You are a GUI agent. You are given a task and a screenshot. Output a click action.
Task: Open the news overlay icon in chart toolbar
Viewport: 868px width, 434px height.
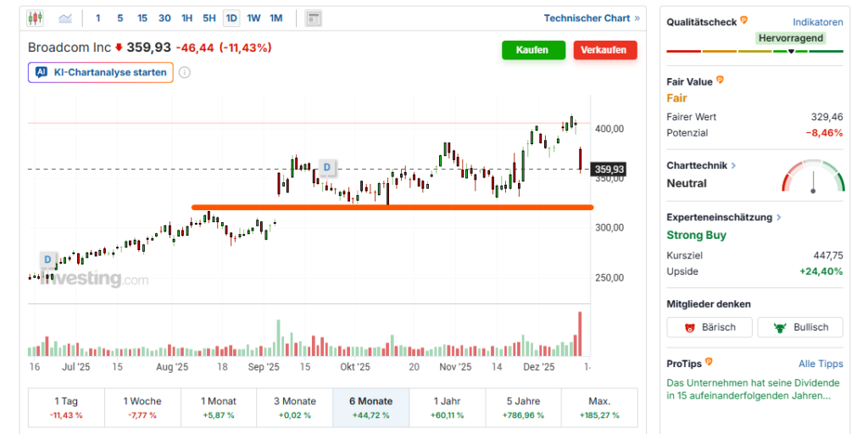coord(313,18)
